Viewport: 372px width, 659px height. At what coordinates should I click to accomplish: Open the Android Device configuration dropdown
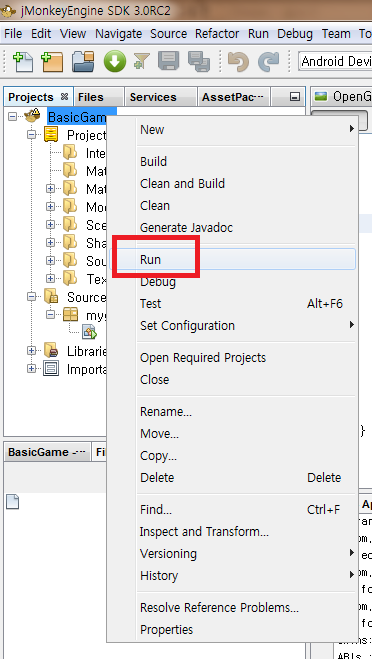pyautogui.click(x=335, y=61)
